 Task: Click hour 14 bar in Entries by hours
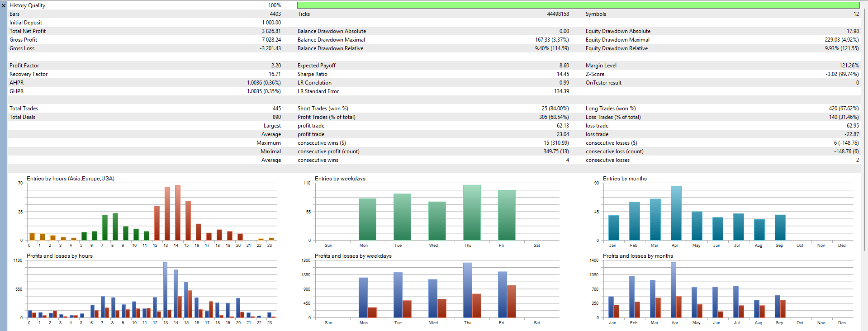[178, 213]
